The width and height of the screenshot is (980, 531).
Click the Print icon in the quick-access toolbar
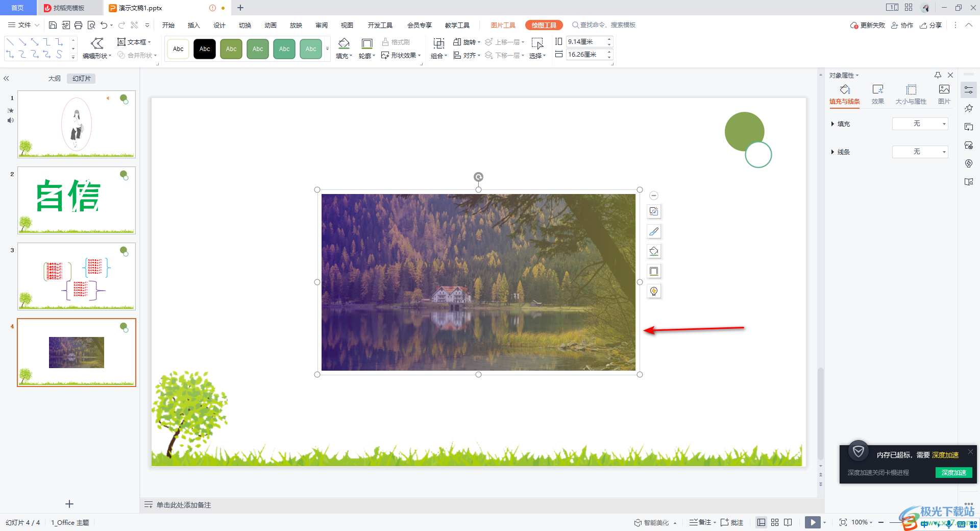pyautogui.click(x=78, y=25)
